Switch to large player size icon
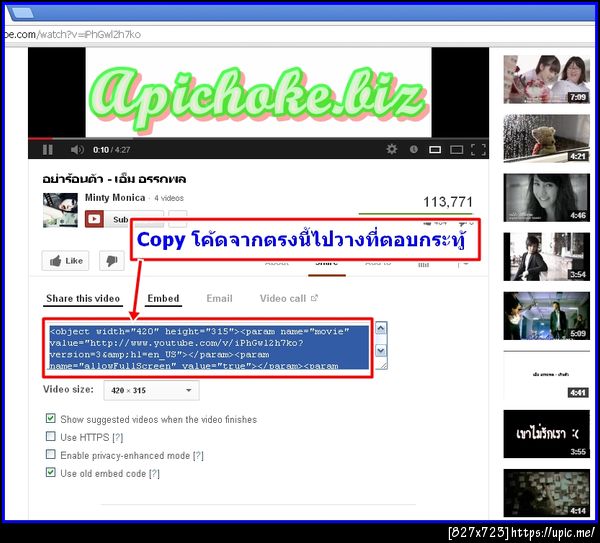This screenshot has width=600, height=543. click(457, 150)
